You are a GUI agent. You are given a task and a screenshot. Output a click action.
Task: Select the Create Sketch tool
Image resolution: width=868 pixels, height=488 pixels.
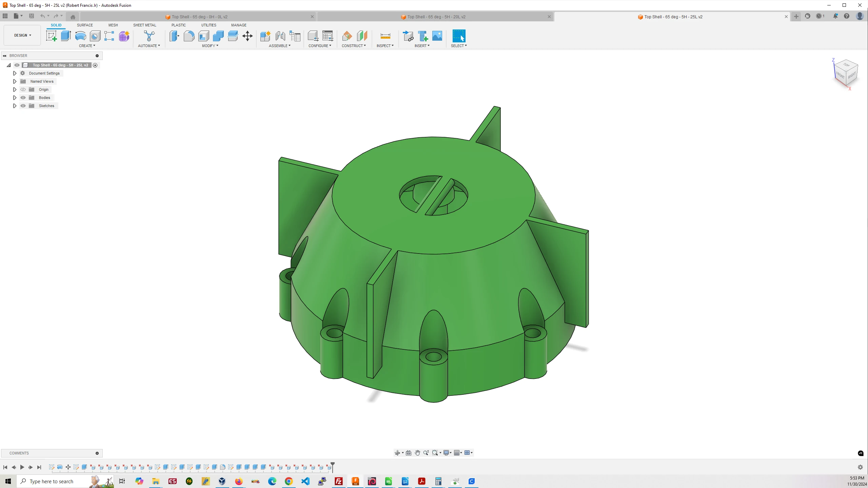pos(52,36)
